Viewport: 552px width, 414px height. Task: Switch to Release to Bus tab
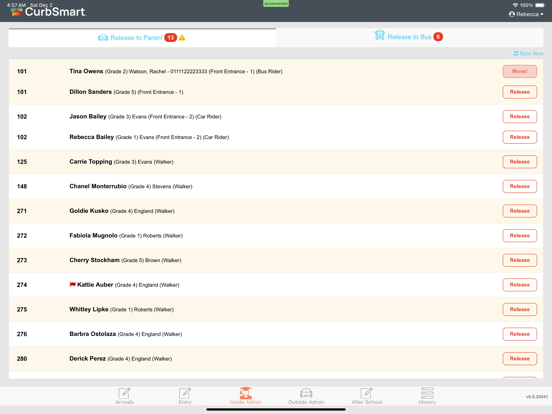(x=409, y=37)
